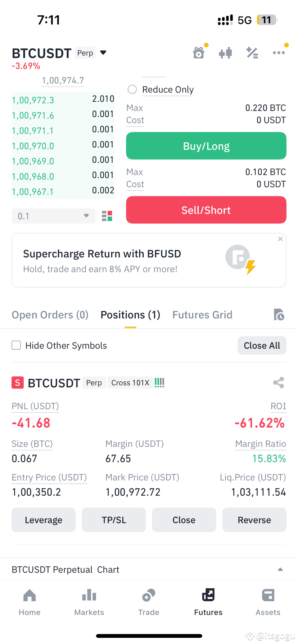Open the 0.1 price grouping dropdown
Viewport: 298px width, 644px height.
pyautogui.click(x=54, y=216)
